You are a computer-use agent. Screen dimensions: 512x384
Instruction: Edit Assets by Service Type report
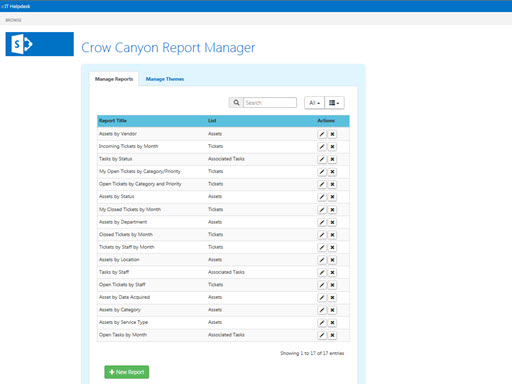[x=322, y=323]
